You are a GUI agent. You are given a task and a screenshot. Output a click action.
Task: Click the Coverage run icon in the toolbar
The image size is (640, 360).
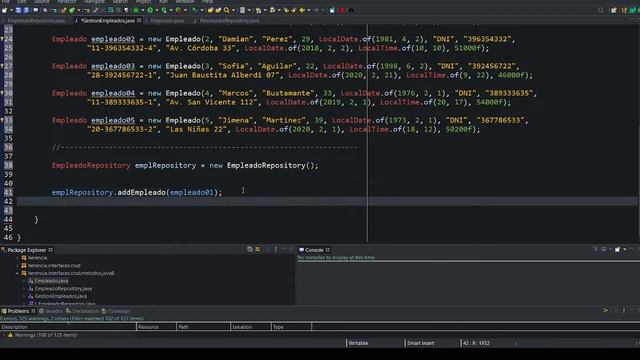coord(164,10)
